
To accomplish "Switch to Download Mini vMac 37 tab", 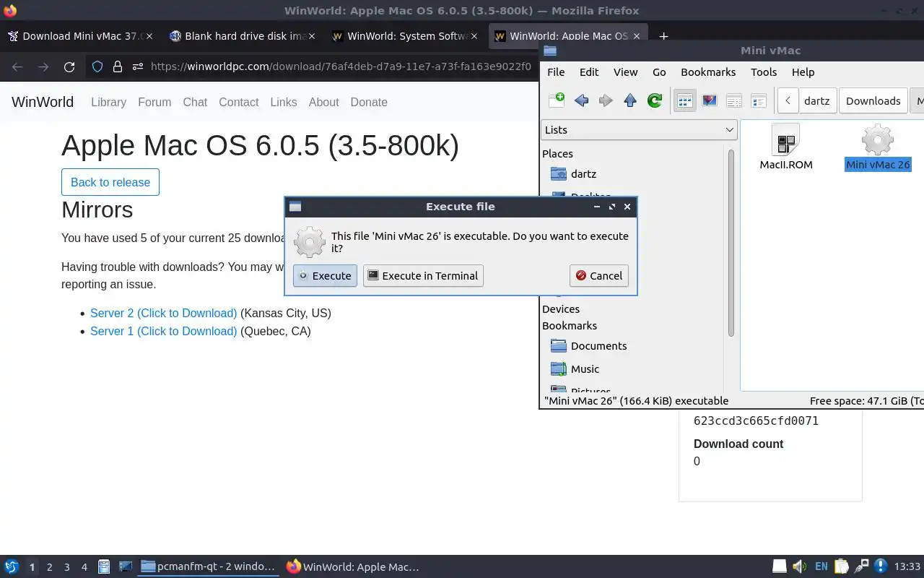I will click(79, 36).
